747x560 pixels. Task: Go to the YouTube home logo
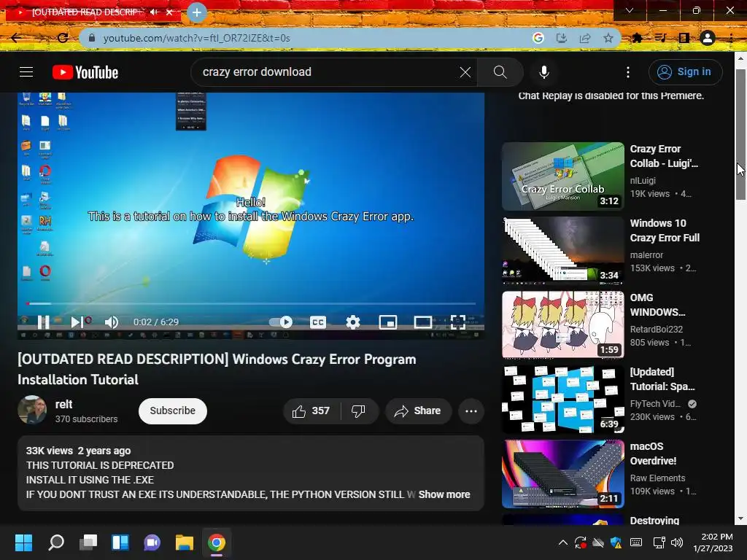pos(85,72)
